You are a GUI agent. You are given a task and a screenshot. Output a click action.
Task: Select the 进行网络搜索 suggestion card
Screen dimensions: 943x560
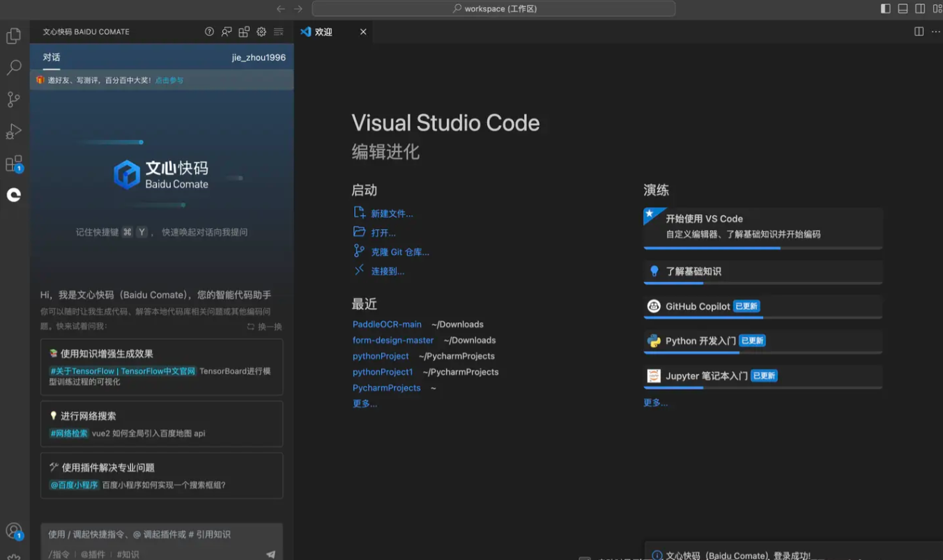[x=162, y=423]
